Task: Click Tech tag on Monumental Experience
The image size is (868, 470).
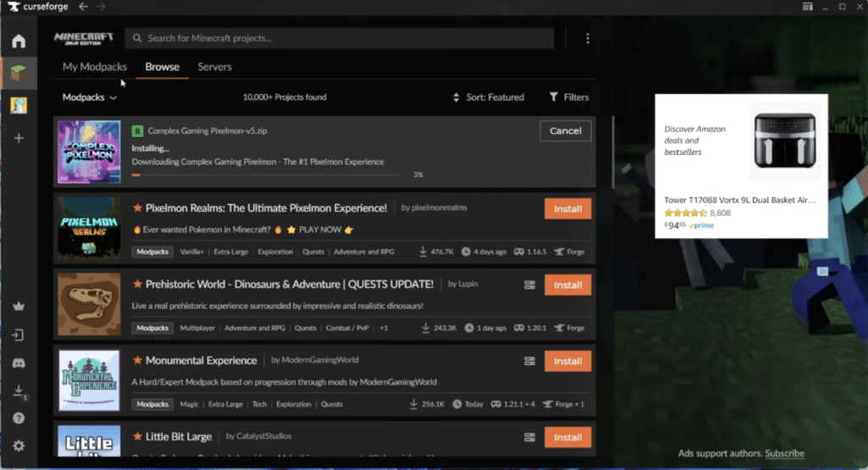Action: click(259, 405)
